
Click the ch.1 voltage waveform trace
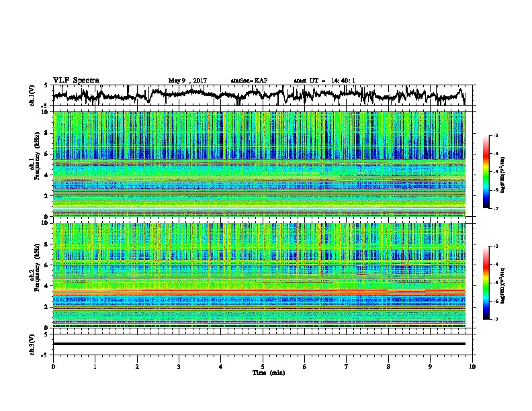(259, 95)
